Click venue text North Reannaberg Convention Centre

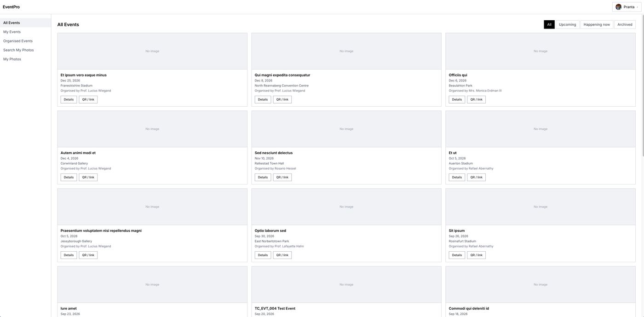point(282,86)
